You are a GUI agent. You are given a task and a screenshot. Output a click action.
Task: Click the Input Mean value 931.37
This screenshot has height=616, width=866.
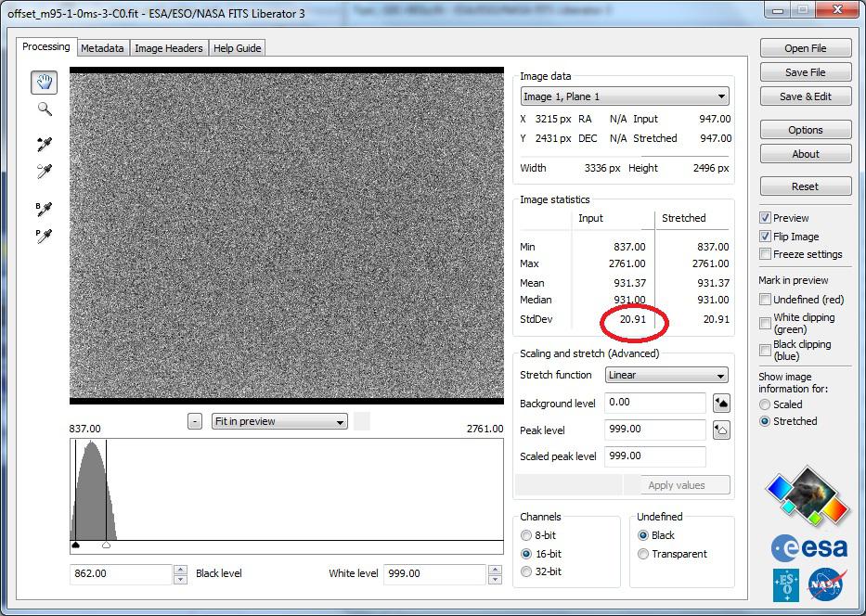coord(629,283)
